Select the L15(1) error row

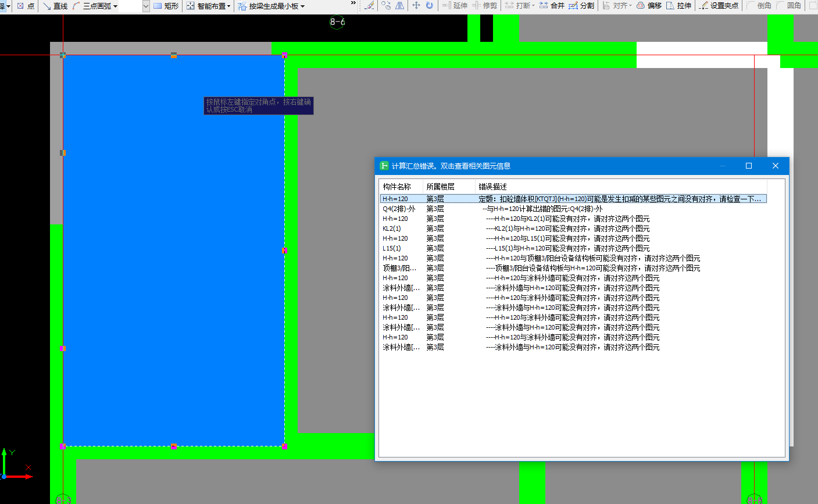tap(573, 248)
